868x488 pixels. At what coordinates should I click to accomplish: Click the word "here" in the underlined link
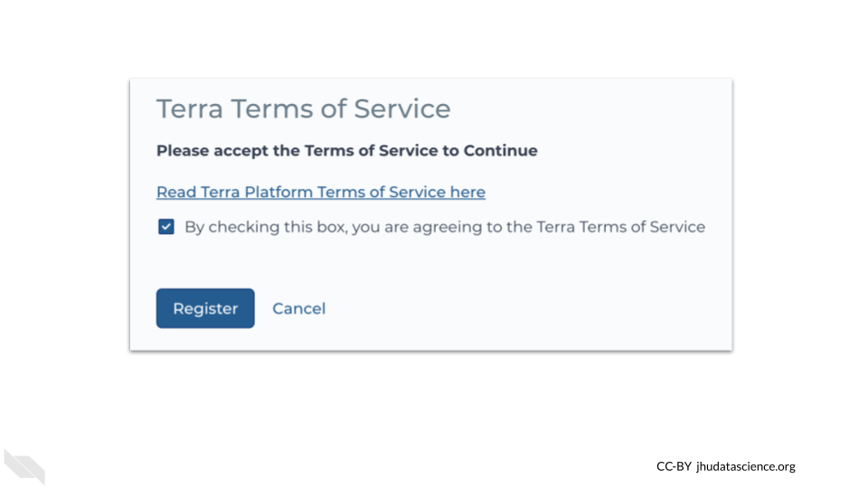(467, 192)
